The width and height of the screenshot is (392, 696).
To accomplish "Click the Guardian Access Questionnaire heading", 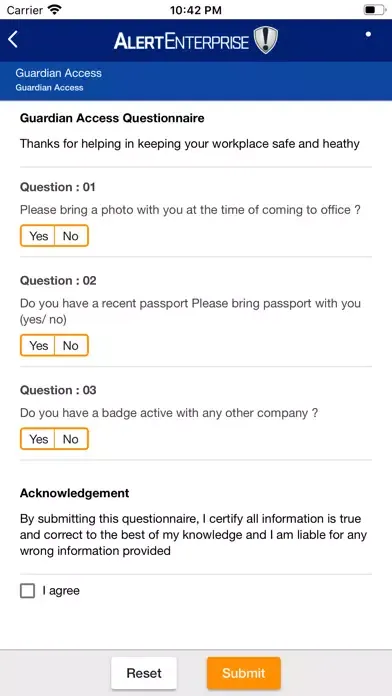I will [112, 118].
